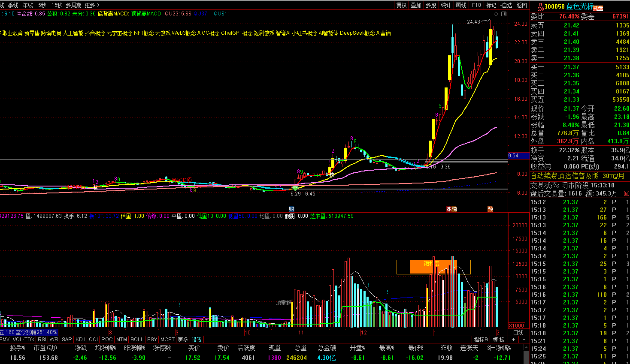
Task: Open the after-hours trading chart icon
Action: (626, 194)
